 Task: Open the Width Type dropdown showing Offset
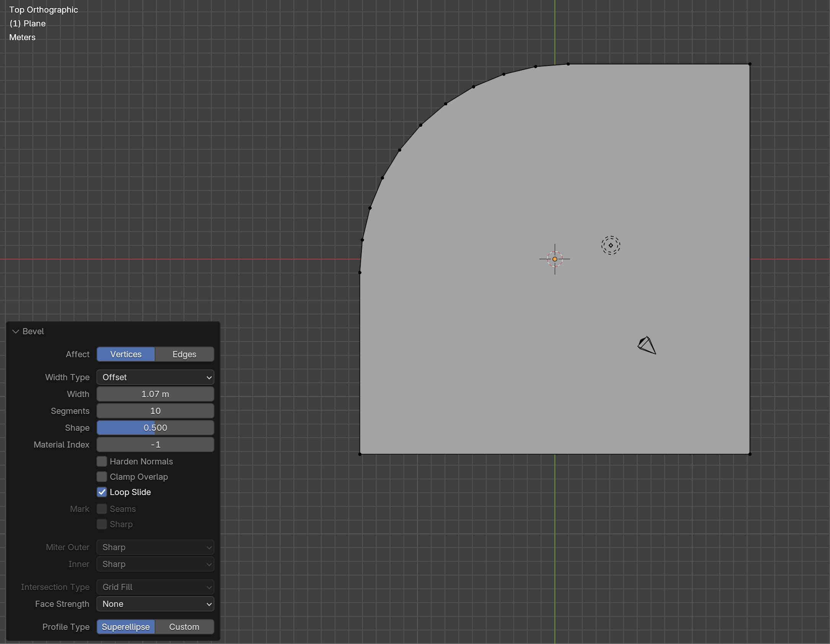(x=155, y=377)
